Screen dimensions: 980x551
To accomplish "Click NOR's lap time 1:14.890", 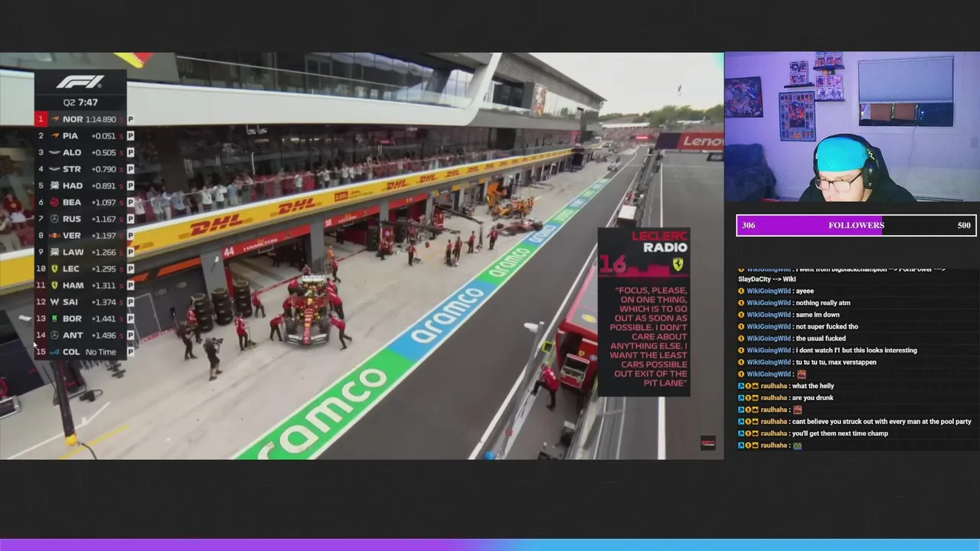I will [x=100, y=119].
